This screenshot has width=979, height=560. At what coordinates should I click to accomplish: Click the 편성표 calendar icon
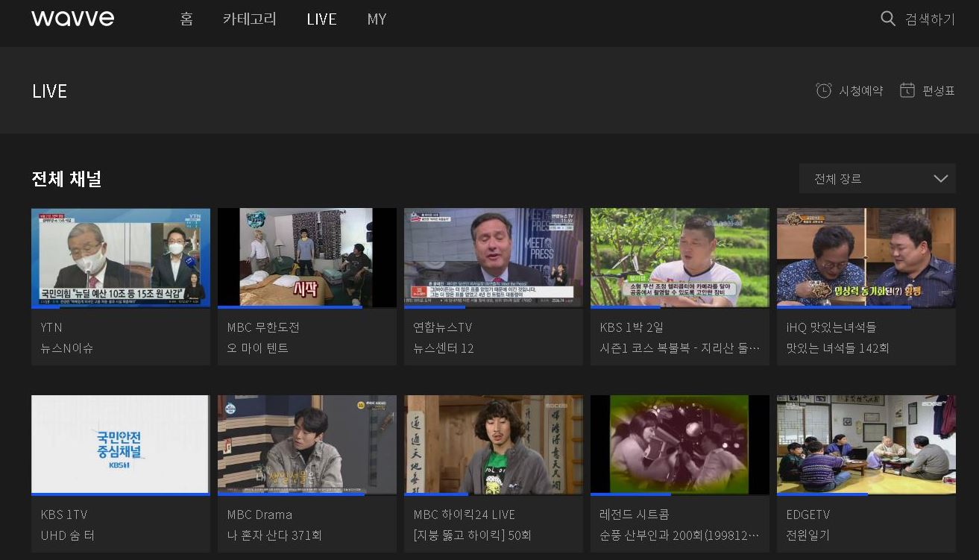coord(907,90)
